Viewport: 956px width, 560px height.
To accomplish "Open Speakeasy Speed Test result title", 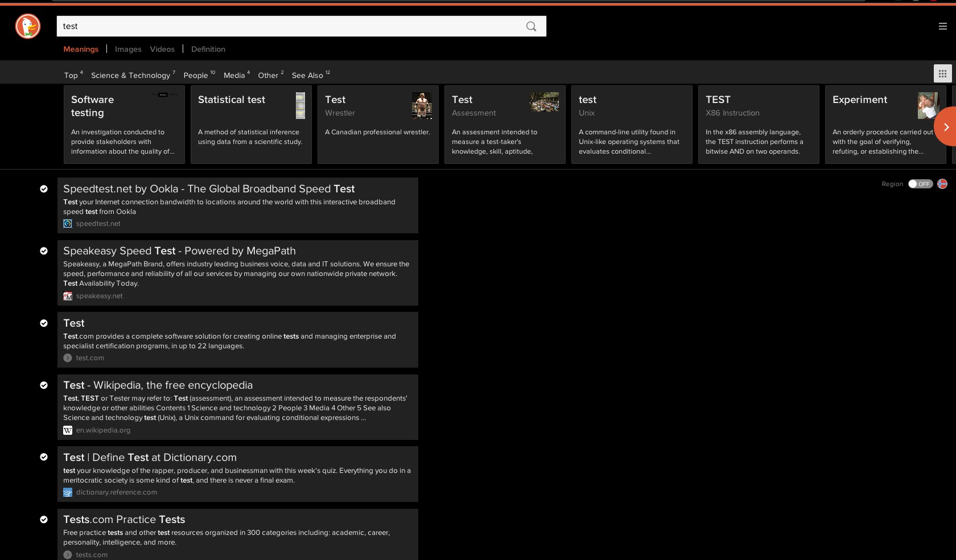I will pos(179,251).
